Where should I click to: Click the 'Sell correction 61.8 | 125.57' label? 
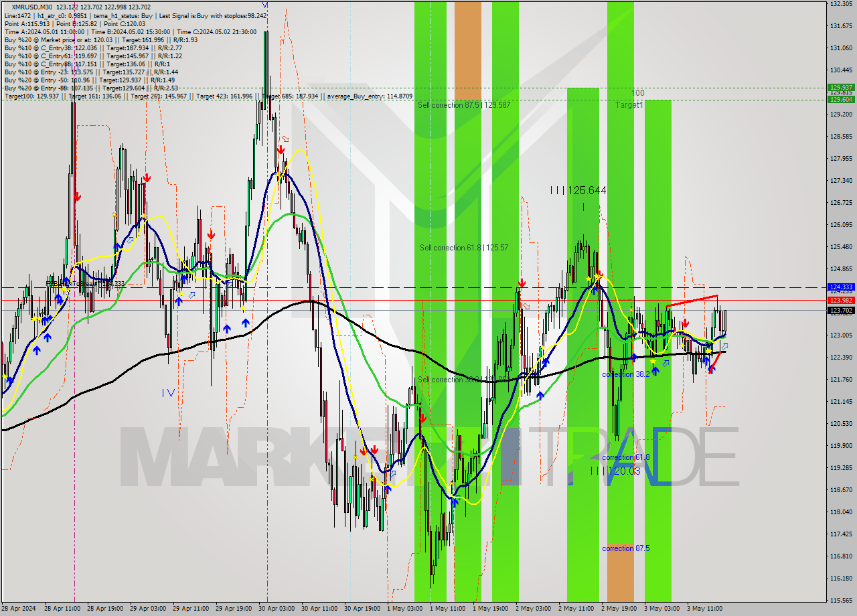click(x=464, y=248)
